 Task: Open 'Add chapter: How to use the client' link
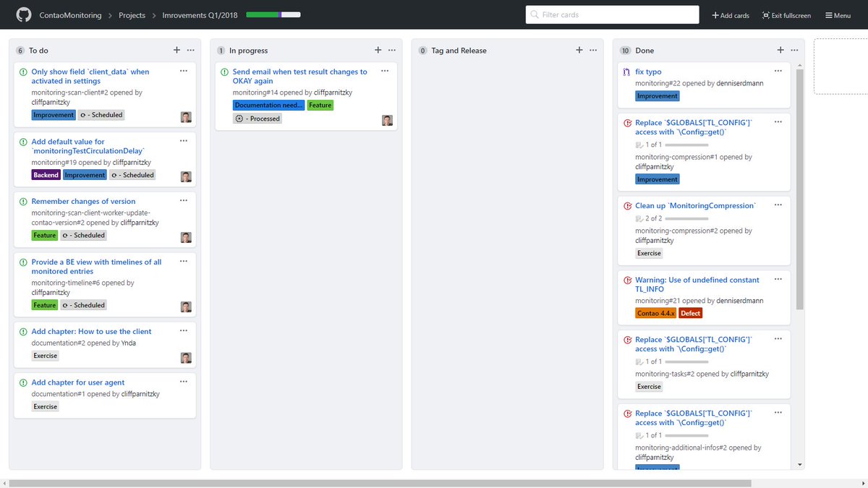(91, 331)
